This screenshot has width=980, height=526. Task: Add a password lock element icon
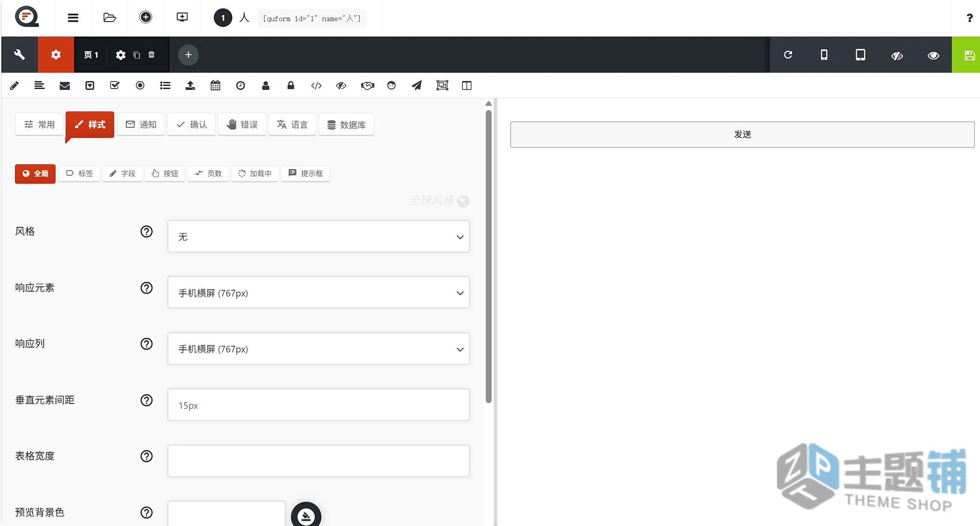pos(291,85)
